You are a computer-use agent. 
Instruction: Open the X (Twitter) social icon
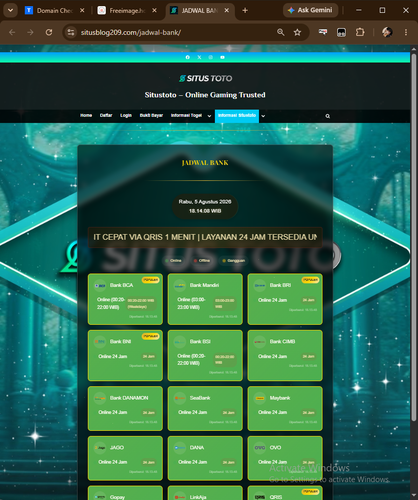pos(199,57)
